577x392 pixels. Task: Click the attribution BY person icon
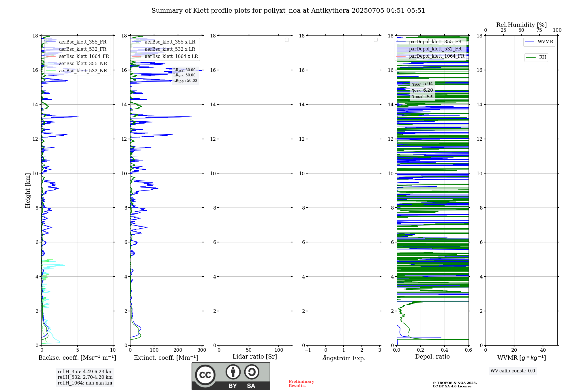click(x=233, y=372)
